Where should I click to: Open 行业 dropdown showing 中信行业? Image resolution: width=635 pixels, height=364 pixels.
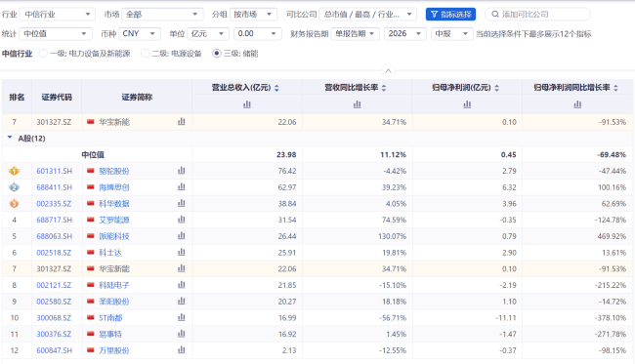click(x=57, y=15)
